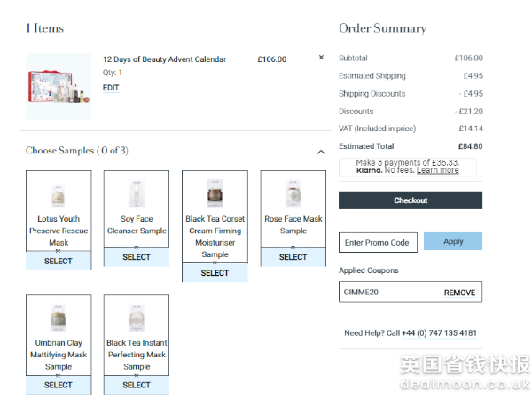Click the Black Tea Corset Cream jar image

(x=215, y=193)
